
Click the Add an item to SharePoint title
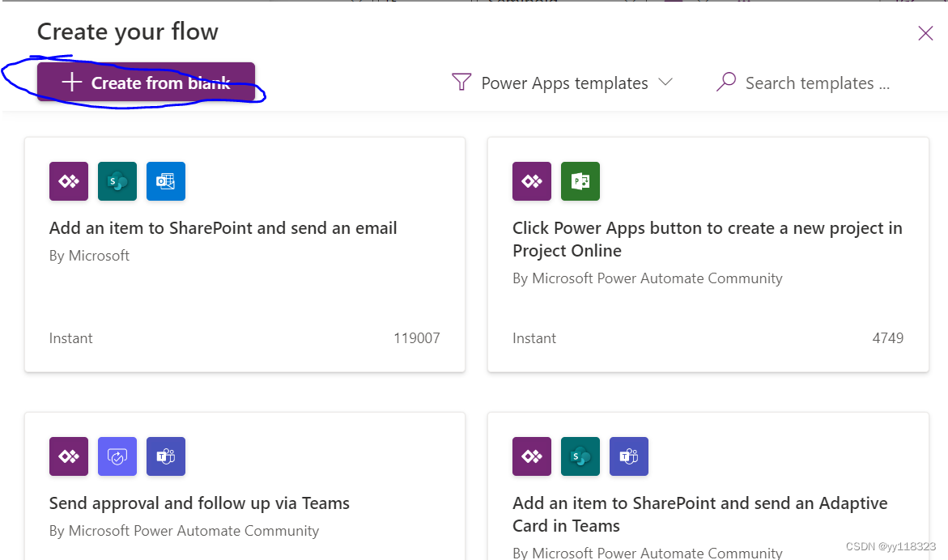click(223, 227)
